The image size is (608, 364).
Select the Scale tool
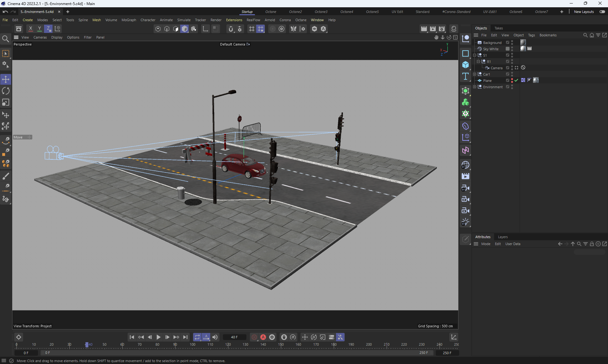(6, 102)
